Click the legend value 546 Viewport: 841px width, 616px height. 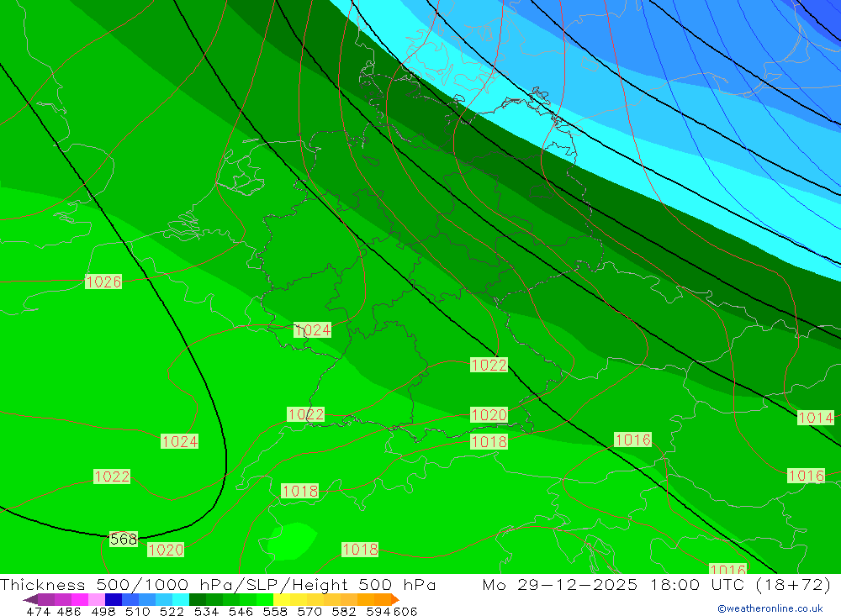241,611
